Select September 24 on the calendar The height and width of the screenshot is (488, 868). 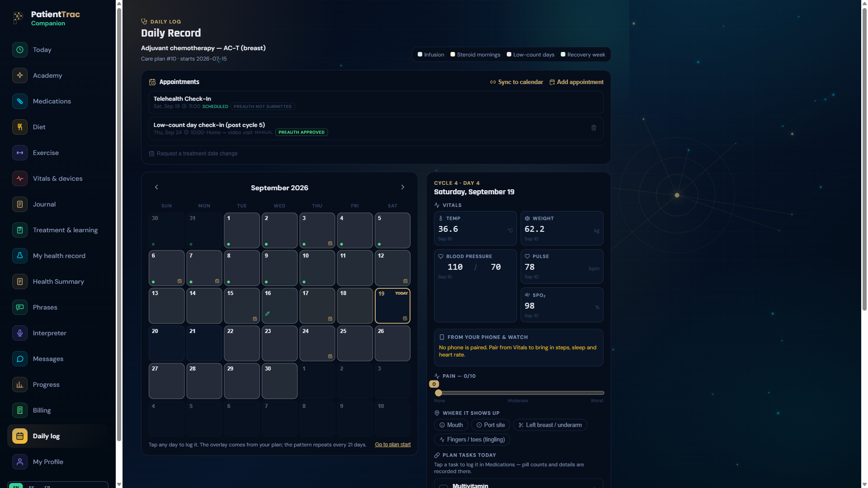pos(317,343)
